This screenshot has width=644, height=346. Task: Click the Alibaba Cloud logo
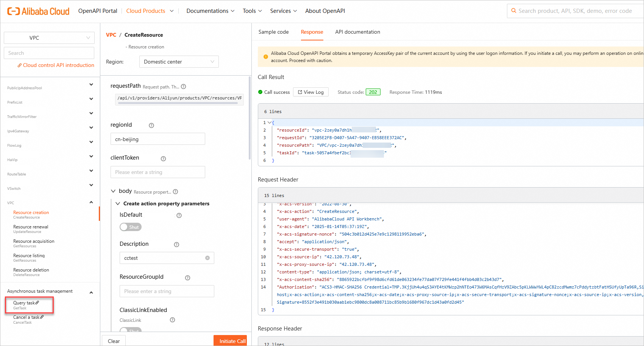pos(38,11)
